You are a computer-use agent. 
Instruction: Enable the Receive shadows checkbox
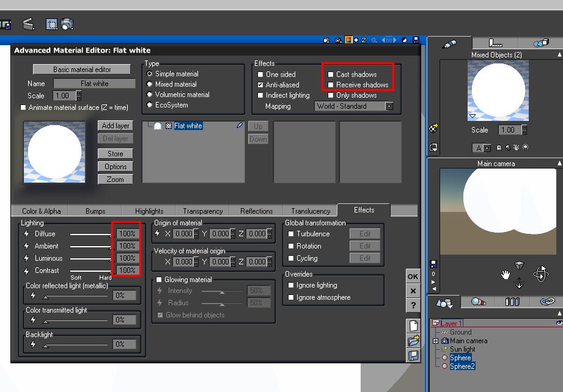(x=331, y=85)
